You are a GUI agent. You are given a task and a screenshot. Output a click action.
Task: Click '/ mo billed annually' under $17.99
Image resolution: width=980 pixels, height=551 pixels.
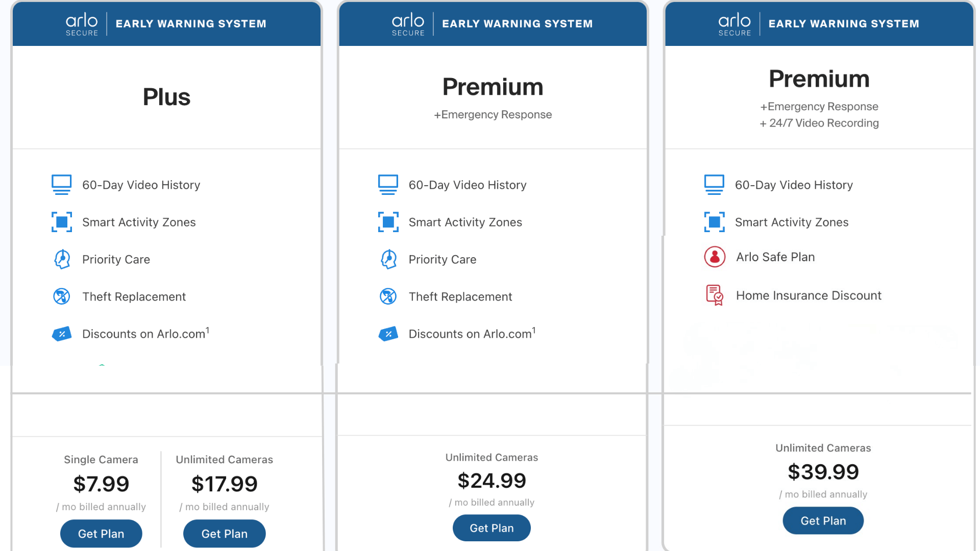[x=225, y=507]
